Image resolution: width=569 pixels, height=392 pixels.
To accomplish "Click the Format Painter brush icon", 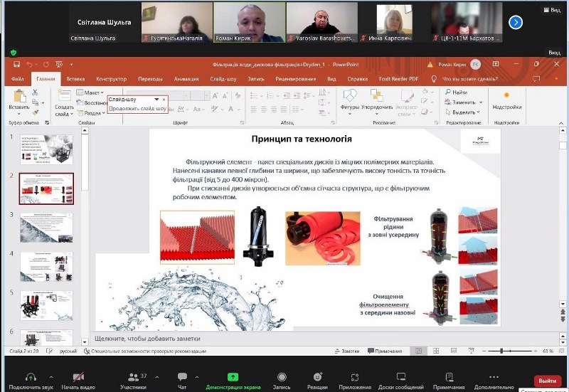I will click(x=35, y=113).
